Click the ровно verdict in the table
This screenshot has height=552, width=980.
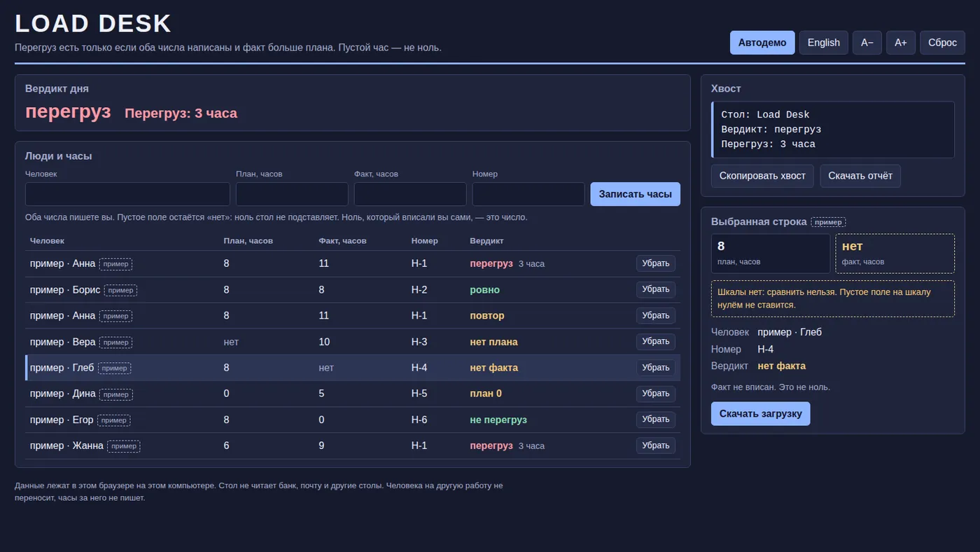pos(485,290)
